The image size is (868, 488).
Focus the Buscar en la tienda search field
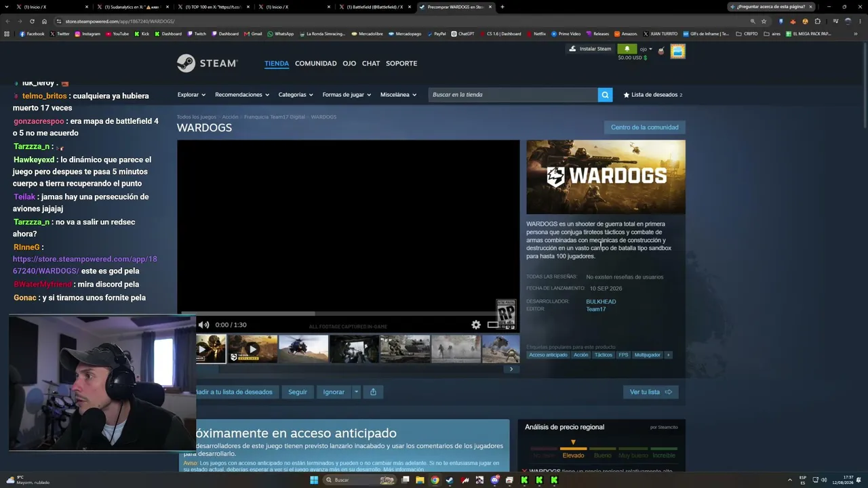point(513,95)
